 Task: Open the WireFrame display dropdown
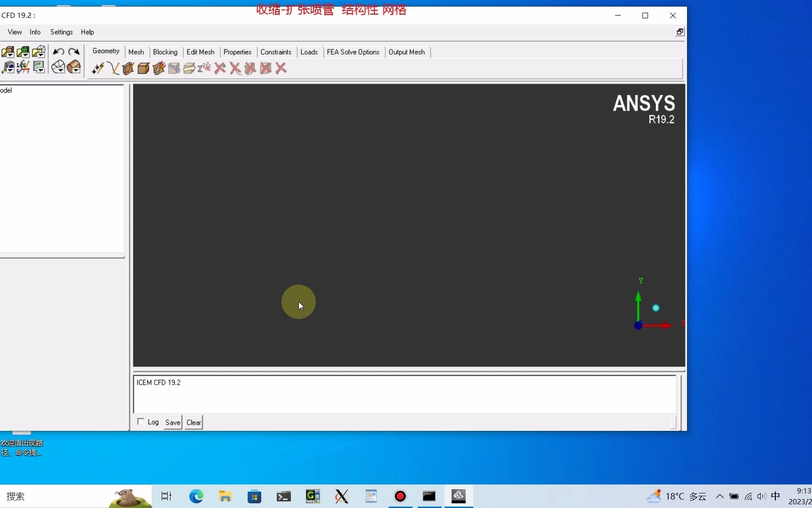[58, 67]
